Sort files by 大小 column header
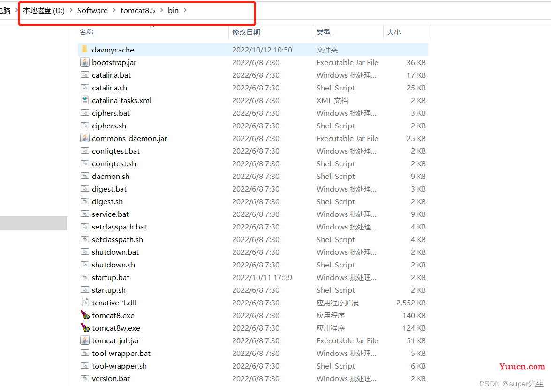This screenshot has height=392, width=551. point(393,32)
